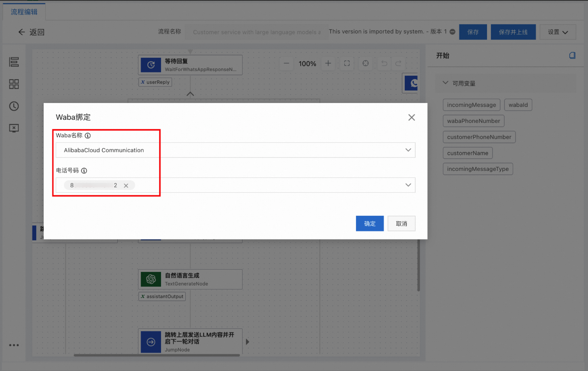The height and width of the screenshot is (371, 588).
Task: Open the 设置 dropdown button
Action: pos(558,32)
